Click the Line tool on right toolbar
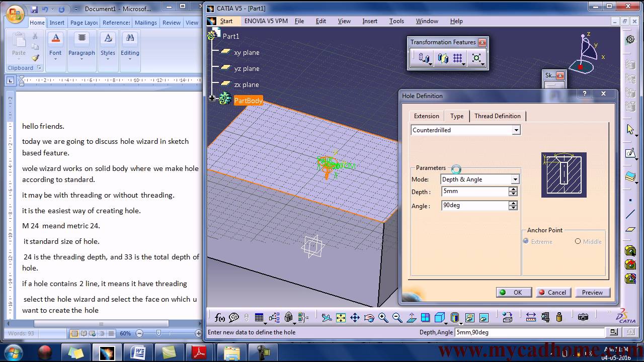Image resolution: width=644 pixels, height=362 pixels. click(630, 214)
